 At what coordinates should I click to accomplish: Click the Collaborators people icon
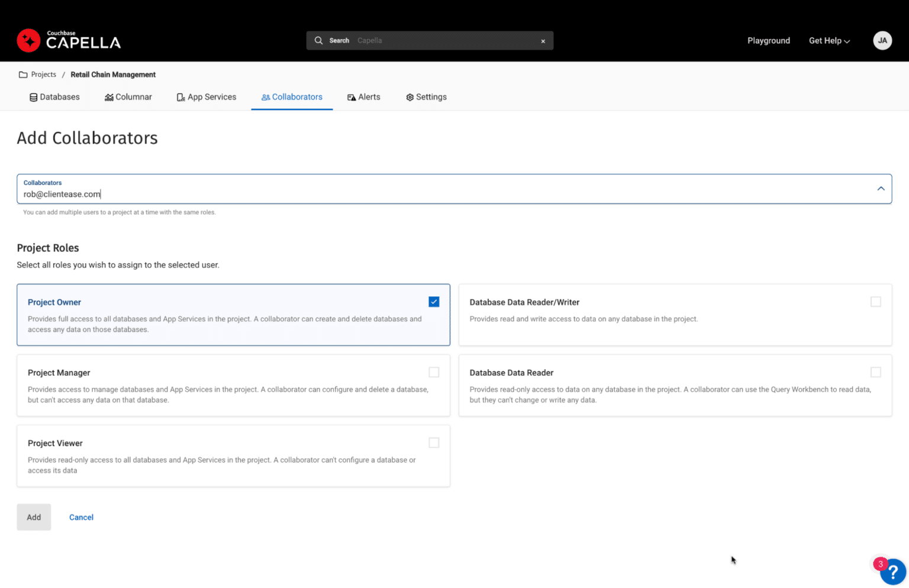coord(267,96)
